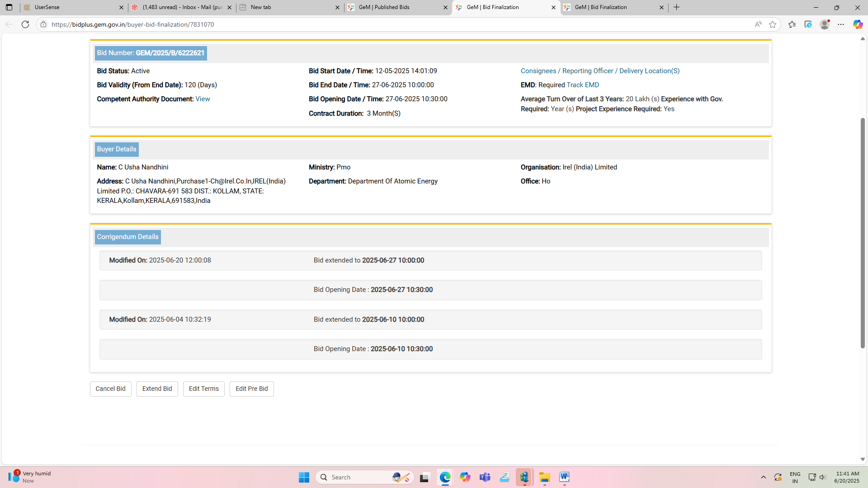This screenshot has width=868, height=488.
Task: Click the Cancel Bid button
Action: coord(111,389)
